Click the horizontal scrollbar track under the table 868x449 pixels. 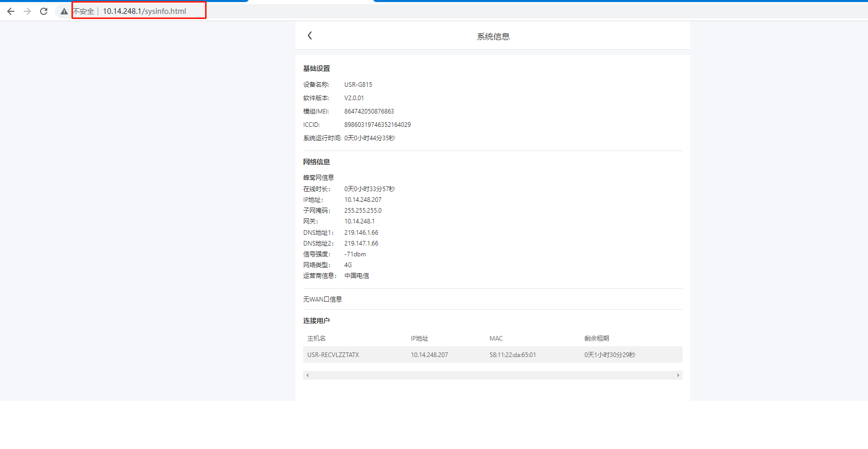click(492, 376)
